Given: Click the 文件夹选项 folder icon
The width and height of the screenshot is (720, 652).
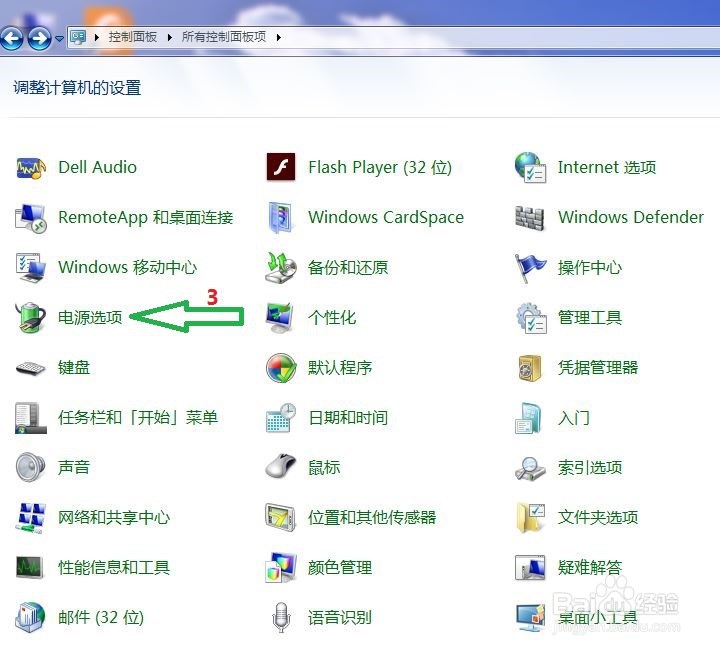Looking at the screenshot, I should click(x=530, y=517).
